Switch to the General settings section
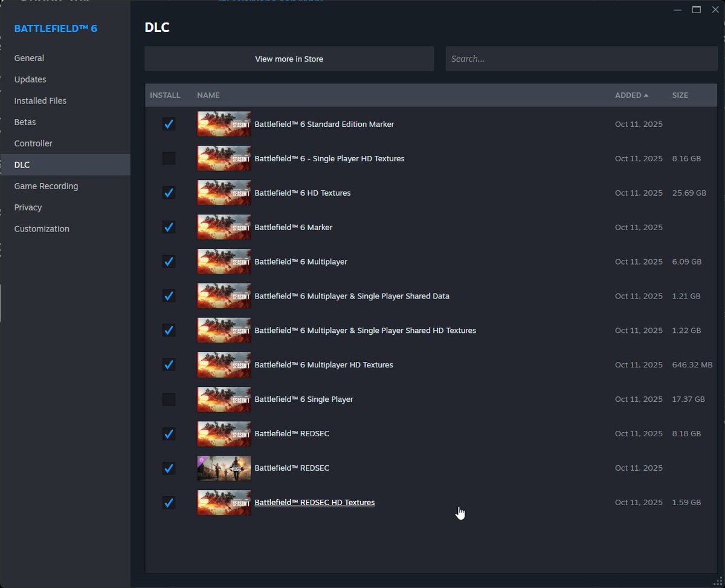Screen dimensions: 725x588 [x=29, y=58]
